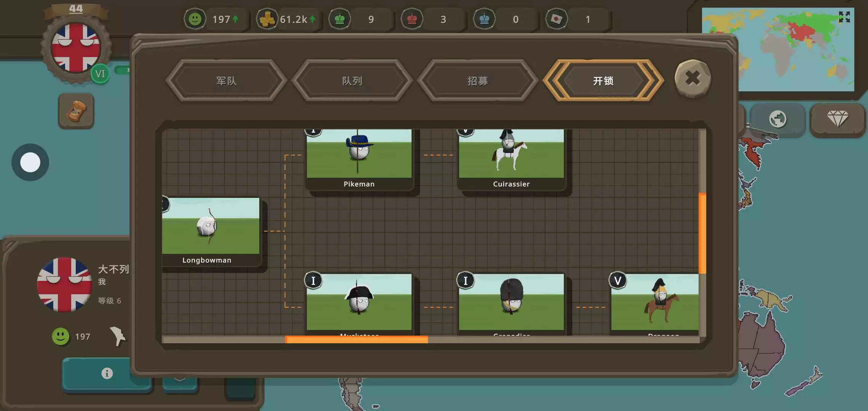The width and height of the screenshot is (868, 411).
Task: Select the Longbowman unit card
Action: tap(211, 230)
